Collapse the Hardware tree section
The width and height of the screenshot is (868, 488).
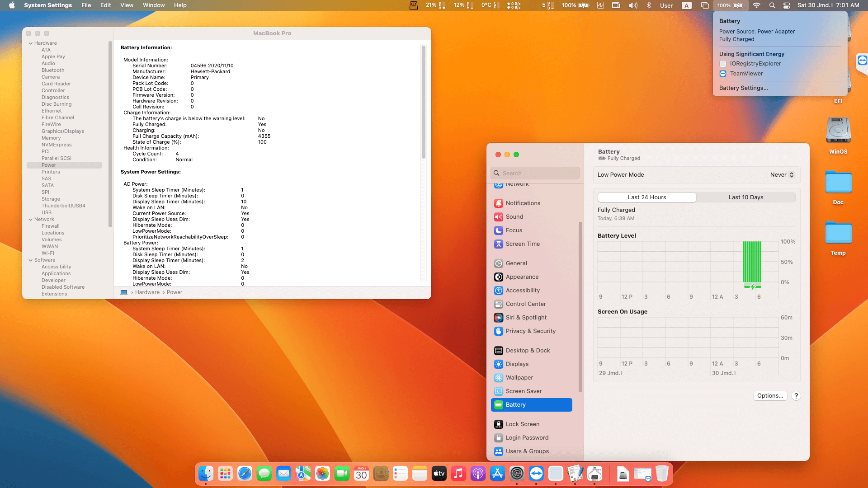tap(31, 43)
